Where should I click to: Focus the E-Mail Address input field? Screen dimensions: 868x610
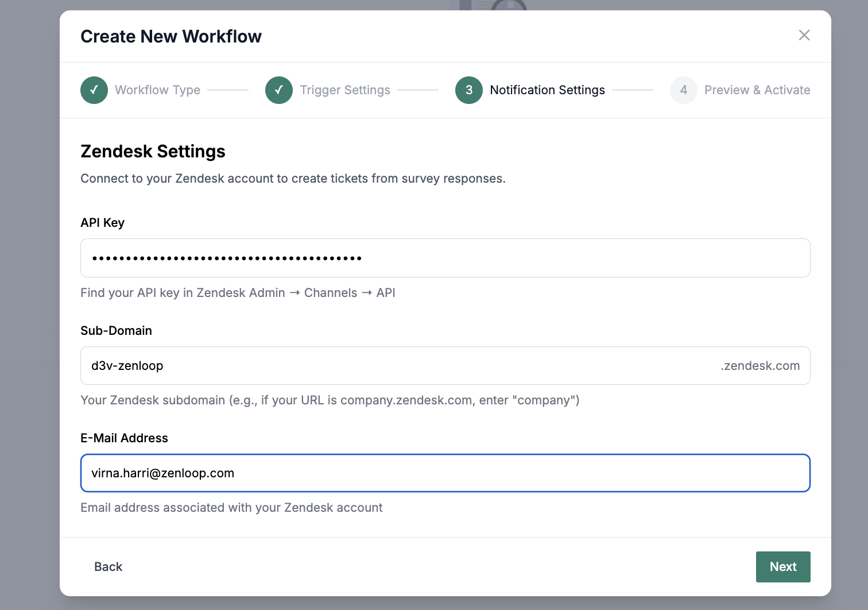pos(445,473)
